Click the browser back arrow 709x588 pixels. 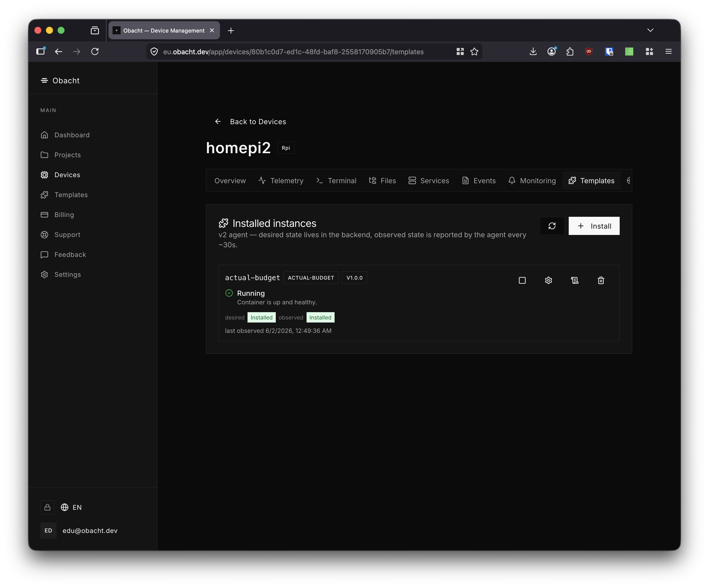58,52
